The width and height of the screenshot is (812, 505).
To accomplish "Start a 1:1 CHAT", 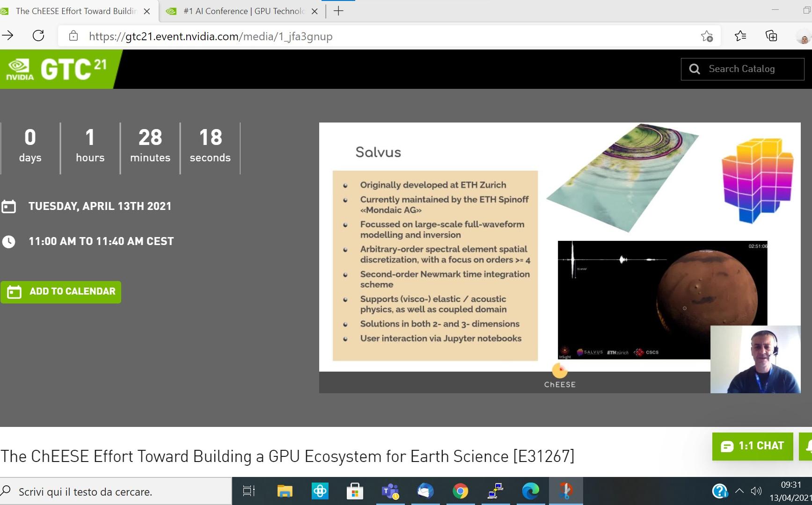I will [753, 446].
